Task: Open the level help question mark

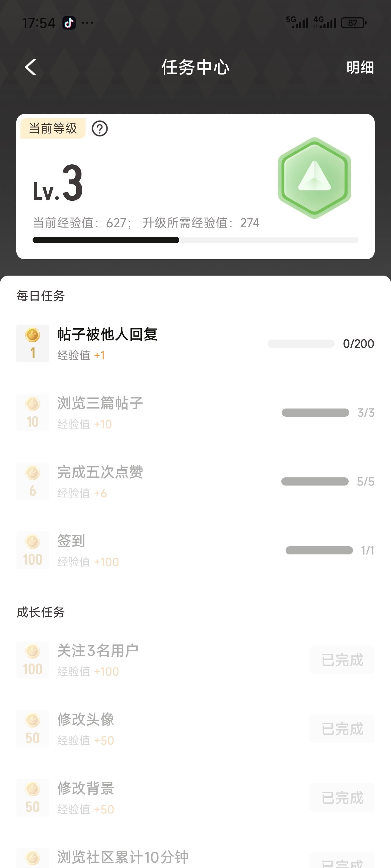Action: pos(100,129)
